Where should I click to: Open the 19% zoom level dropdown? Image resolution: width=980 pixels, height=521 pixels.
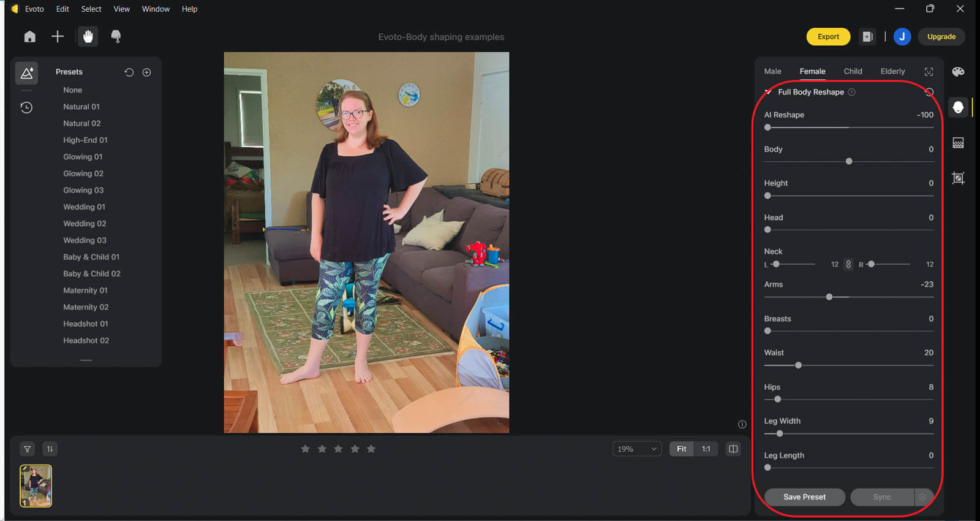point(637,449)
